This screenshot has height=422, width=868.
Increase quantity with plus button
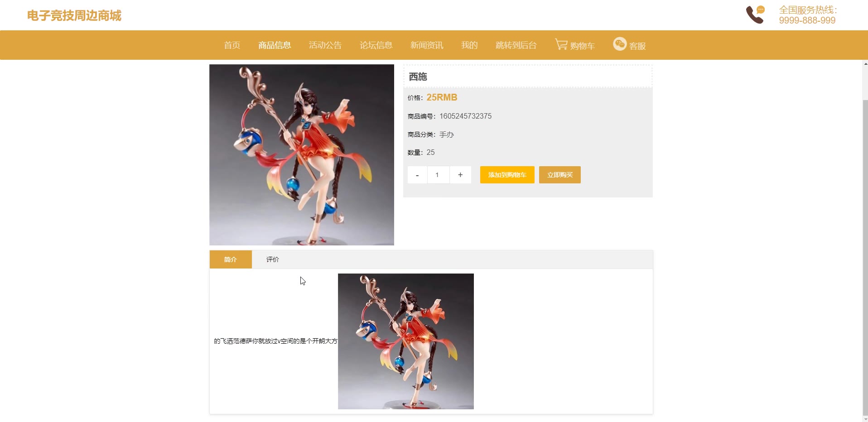click(x=460, y=175)
